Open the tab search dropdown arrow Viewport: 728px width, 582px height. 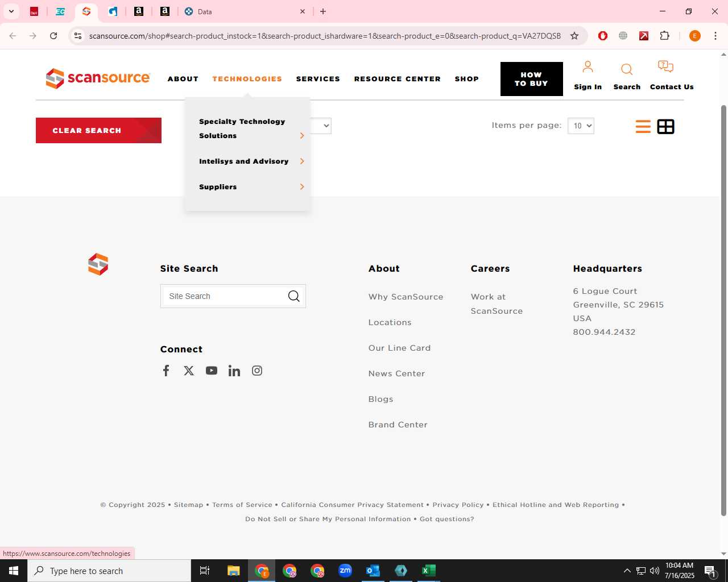point(11,11)
